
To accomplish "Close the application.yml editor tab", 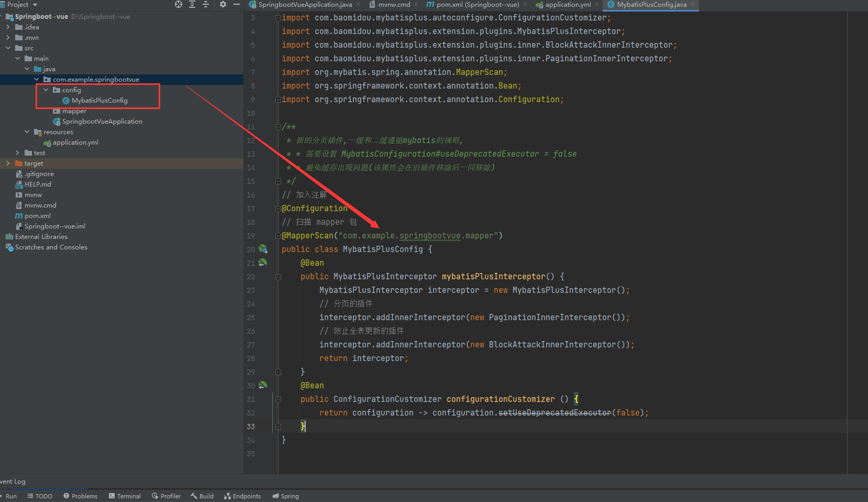I will tap(597, 4).
